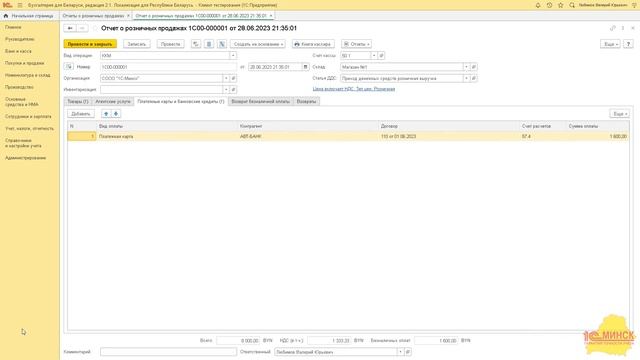Screen dimensions: 640x360
Task: Open notifications bell icon
Action: coord(538,5)
